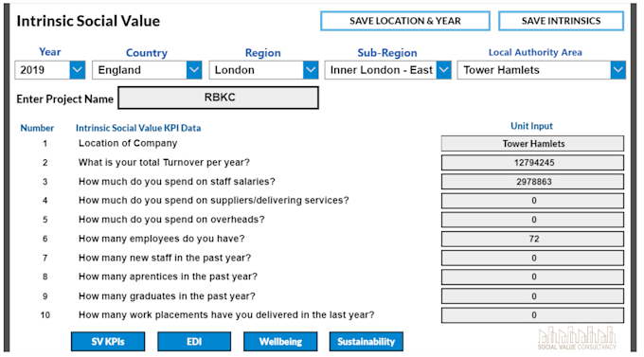Open the EDI tab
The image size is (644, 357).
click(x=194, y=342)
